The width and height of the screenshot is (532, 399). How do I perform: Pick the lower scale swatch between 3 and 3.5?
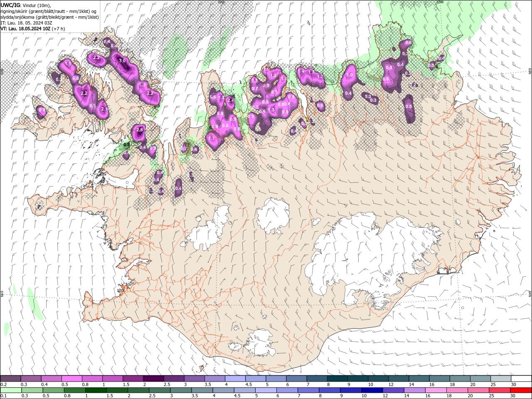tap(180, 390)
